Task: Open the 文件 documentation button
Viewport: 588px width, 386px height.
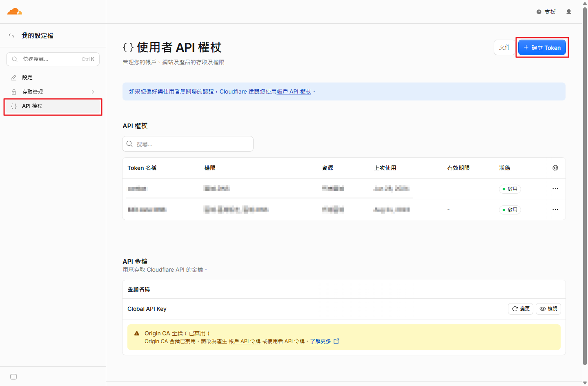Action: tap(504, 47)
